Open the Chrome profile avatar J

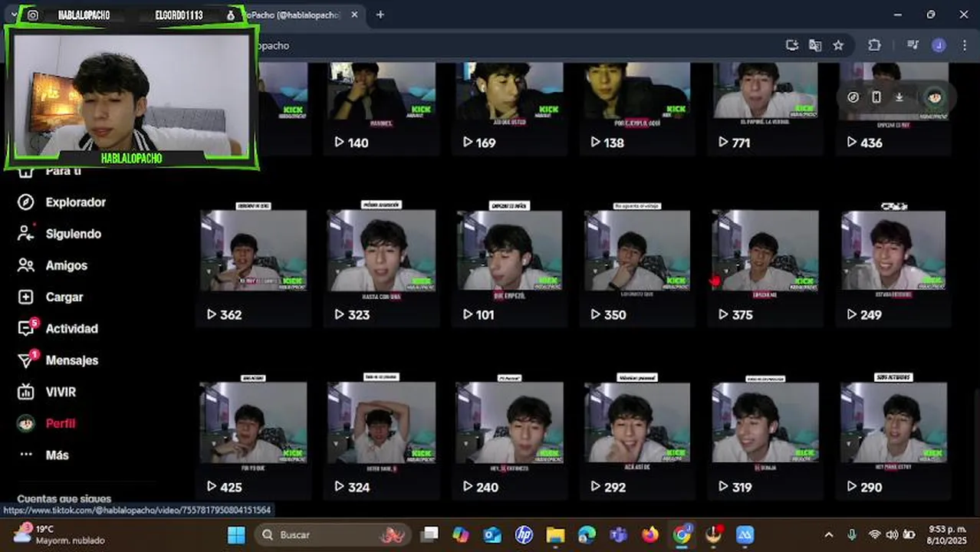coord(939,45)
